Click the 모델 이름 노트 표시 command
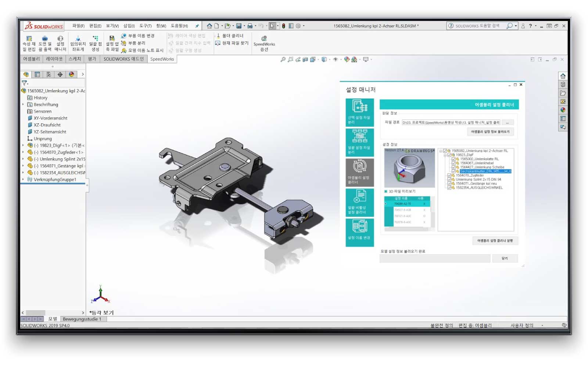The image size is (588, 368). [x=142, y=50]
